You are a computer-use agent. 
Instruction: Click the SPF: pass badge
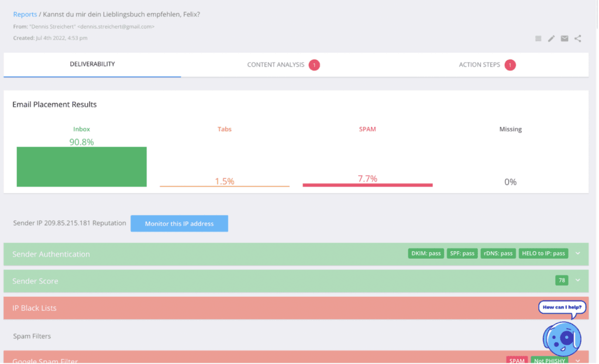coord(462,254)
